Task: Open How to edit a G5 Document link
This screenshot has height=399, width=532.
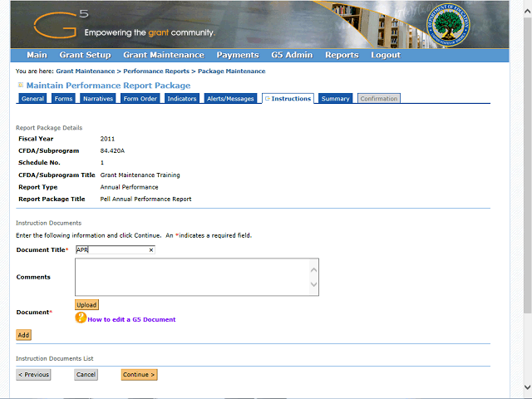Action: 131,319
